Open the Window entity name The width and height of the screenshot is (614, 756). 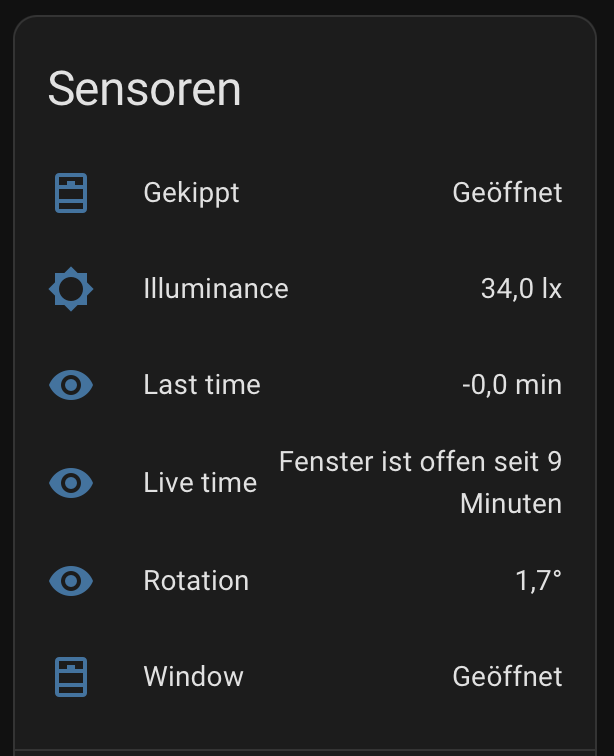pos(193,677)
